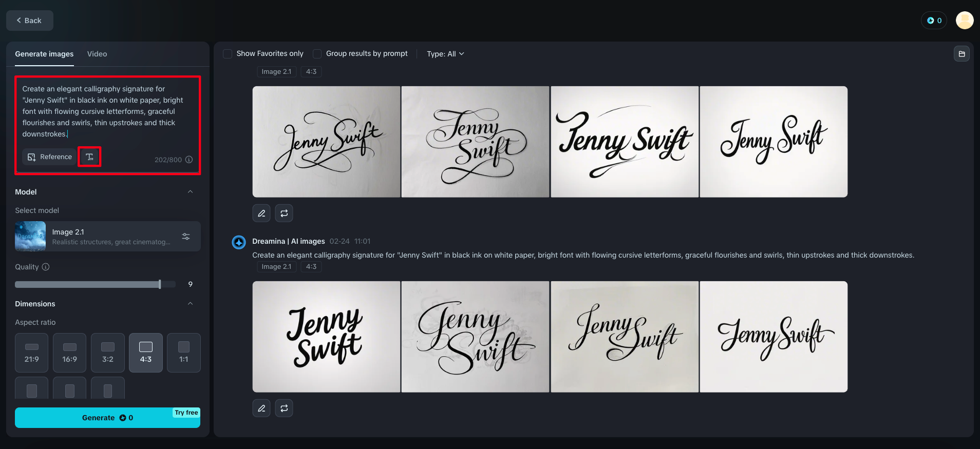The width and height of the screenshot is (980, 449).
Task: Select the 21:9 aspect ratio
Action: point(32,353)
